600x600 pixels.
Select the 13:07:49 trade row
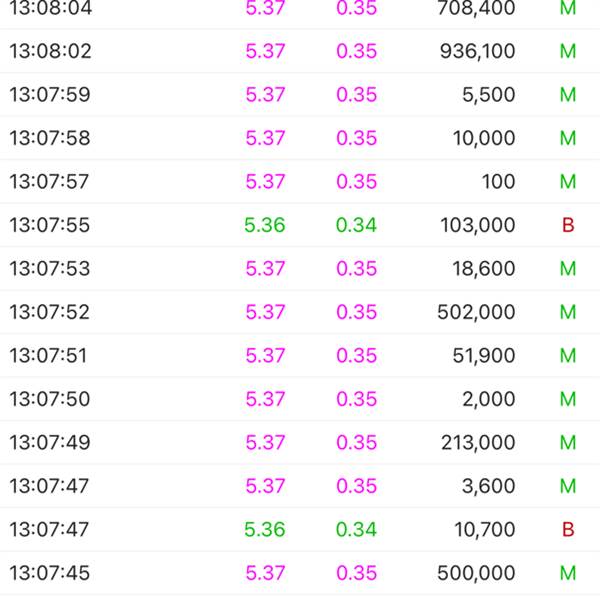coord(300,442)
